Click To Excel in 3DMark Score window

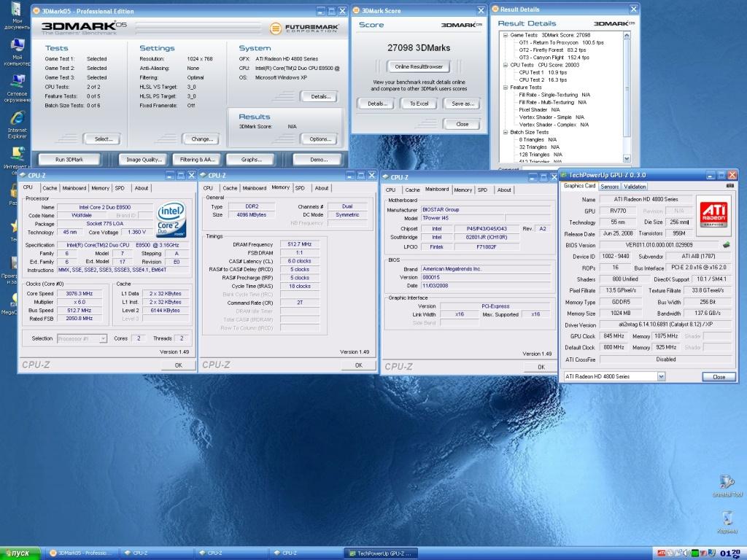[419, 104]
